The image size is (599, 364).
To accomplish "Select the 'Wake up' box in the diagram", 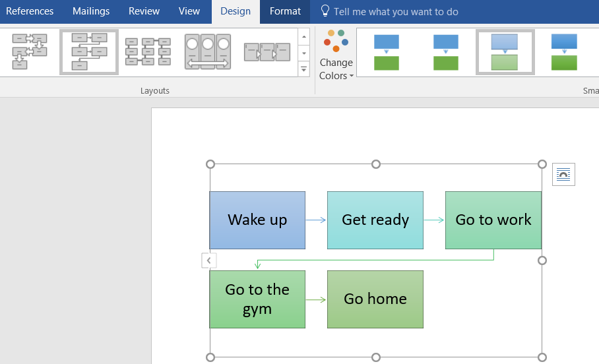I will [x=257, y=220].
